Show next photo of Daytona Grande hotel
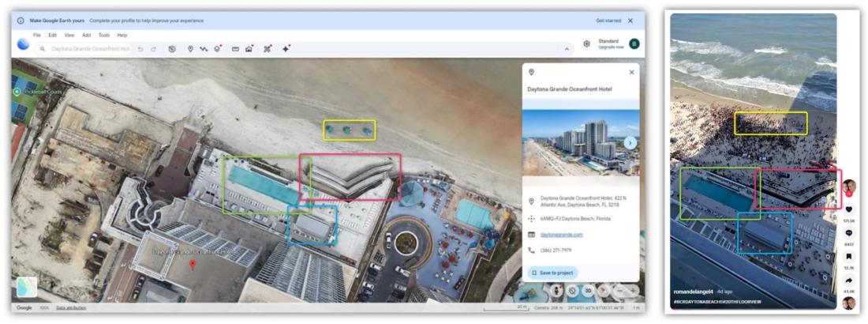Image resolution: width=868 pixels, height=324 pixels. 630,143
